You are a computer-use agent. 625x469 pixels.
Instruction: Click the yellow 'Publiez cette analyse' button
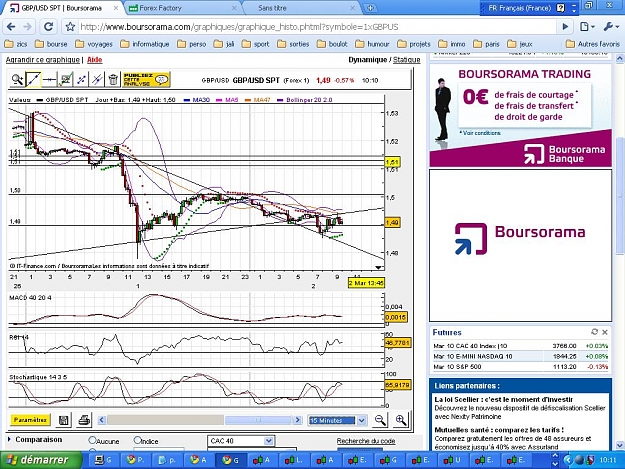(146, 79)
